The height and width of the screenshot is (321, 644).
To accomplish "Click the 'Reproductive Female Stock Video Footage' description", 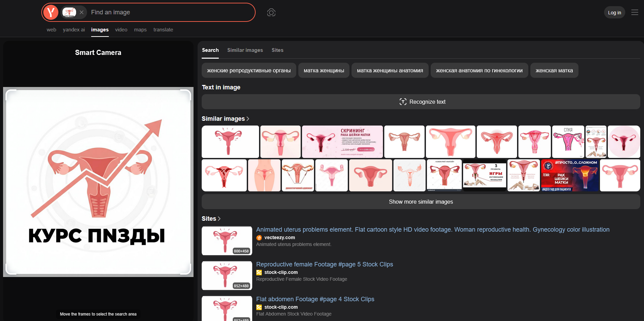I will click(x=302, y=279).
